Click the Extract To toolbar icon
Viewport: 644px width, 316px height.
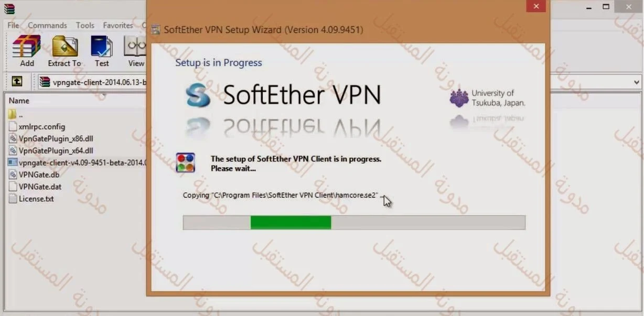[65, 51]
